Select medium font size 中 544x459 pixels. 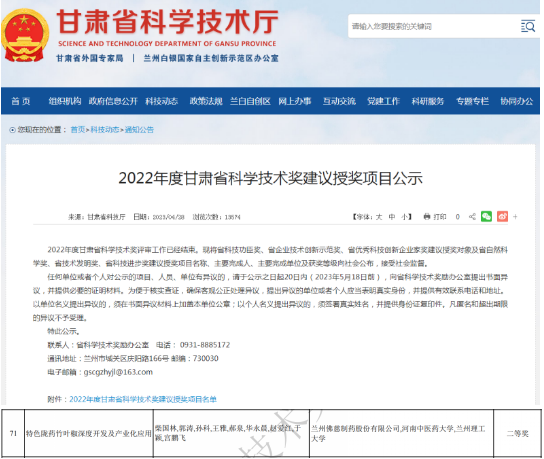392,217
